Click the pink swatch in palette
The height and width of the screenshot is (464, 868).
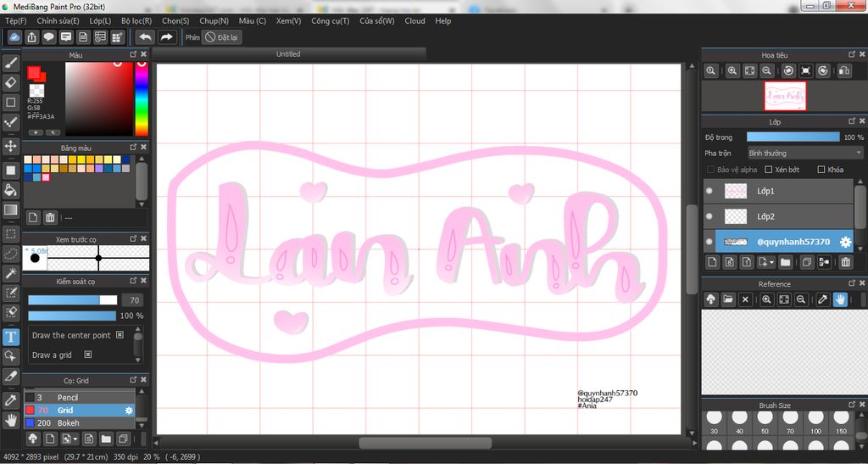click(x=46, y=177)
